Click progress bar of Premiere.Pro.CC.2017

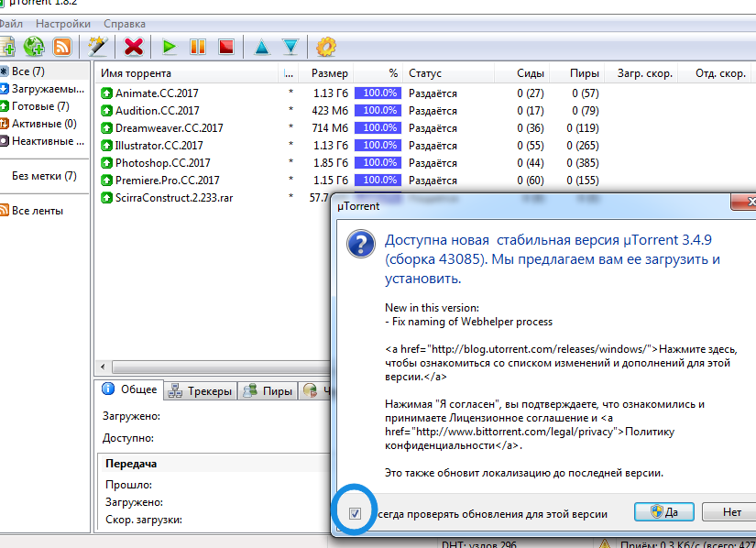coord(378,181)
